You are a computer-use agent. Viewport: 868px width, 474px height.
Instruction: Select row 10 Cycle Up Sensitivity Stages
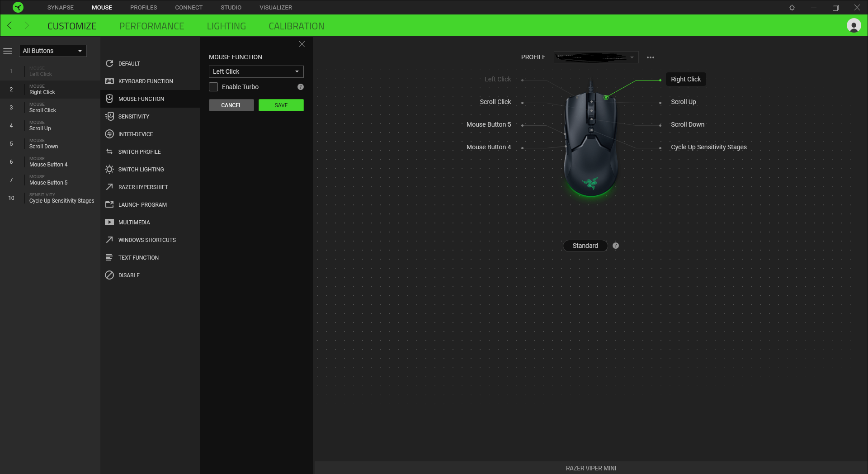pyautogui.click(x=50, y=198)
